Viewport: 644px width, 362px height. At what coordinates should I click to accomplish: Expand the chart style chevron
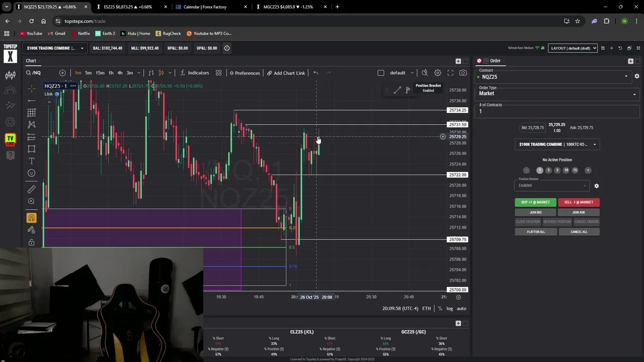click(170, 73)
